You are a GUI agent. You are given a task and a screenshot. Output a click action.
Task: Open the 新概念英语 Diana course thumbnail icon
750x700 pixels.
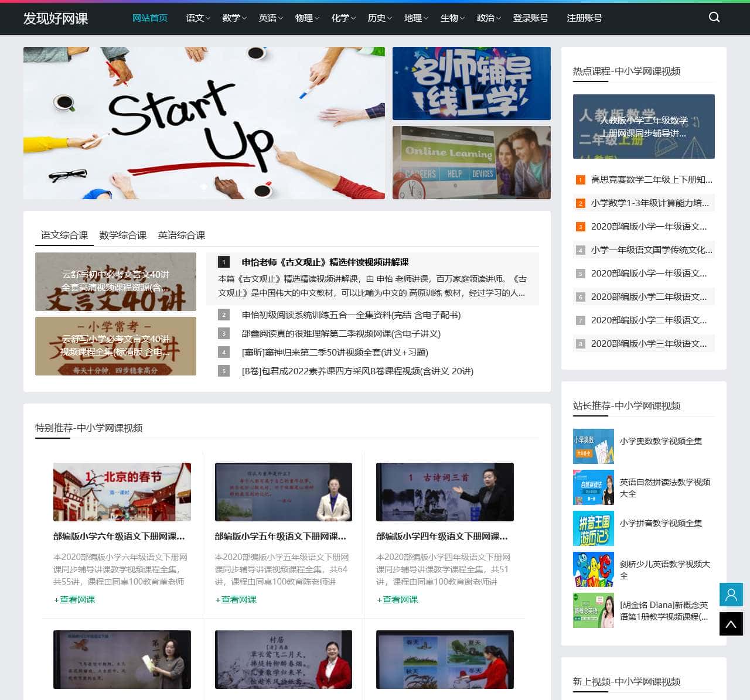(x=593, y=610)
